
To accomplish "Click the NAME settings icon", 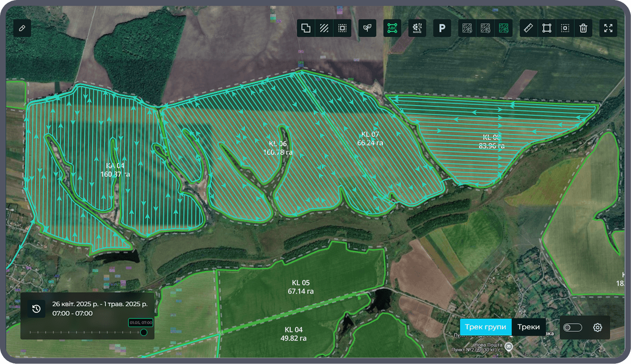I will (417, 28).
